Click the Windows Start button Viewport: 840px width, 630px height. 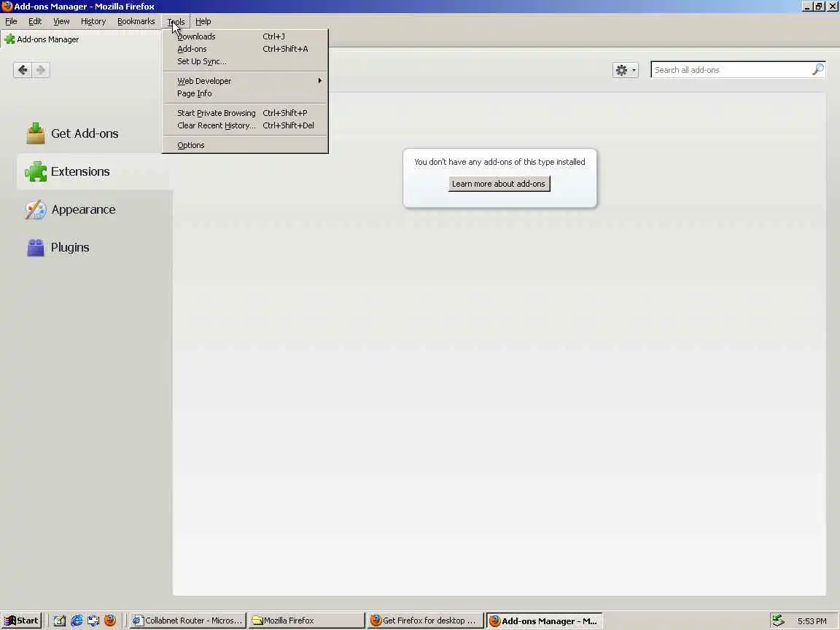[21, 621]
